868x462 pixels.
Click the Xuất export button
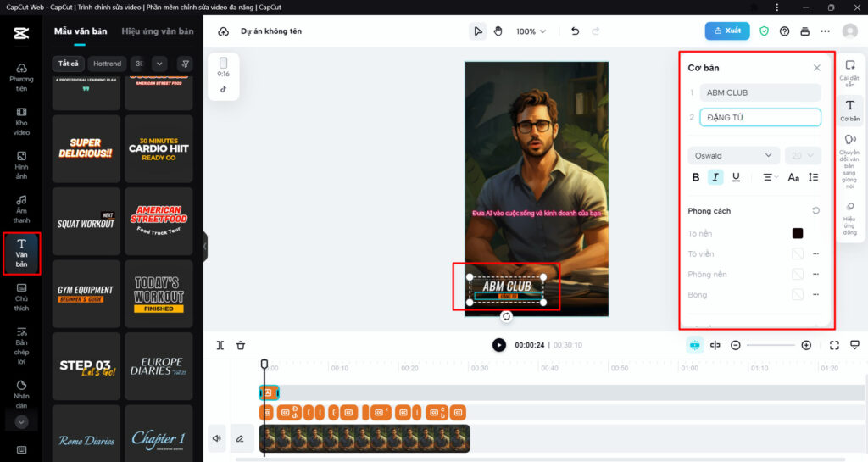coord(726,31)
